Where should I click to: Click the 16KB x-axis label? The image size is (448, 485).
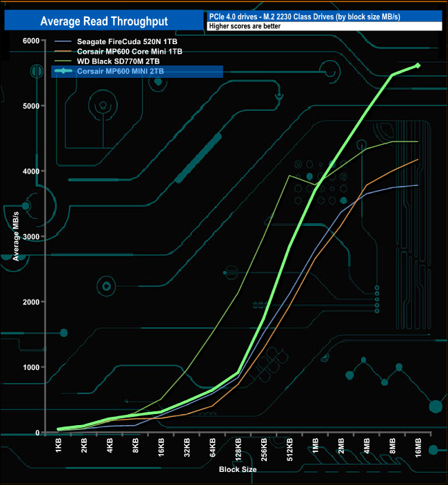coord(161,447)
